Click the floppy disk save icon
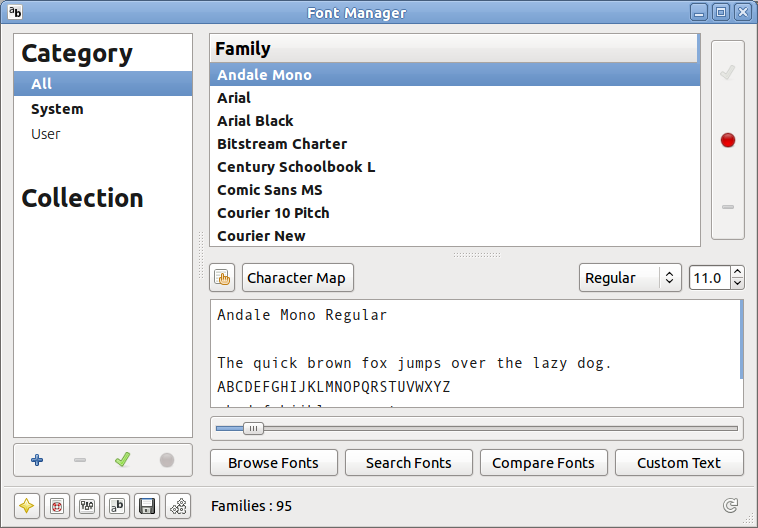Screen dimensions: 758x528 147,506
